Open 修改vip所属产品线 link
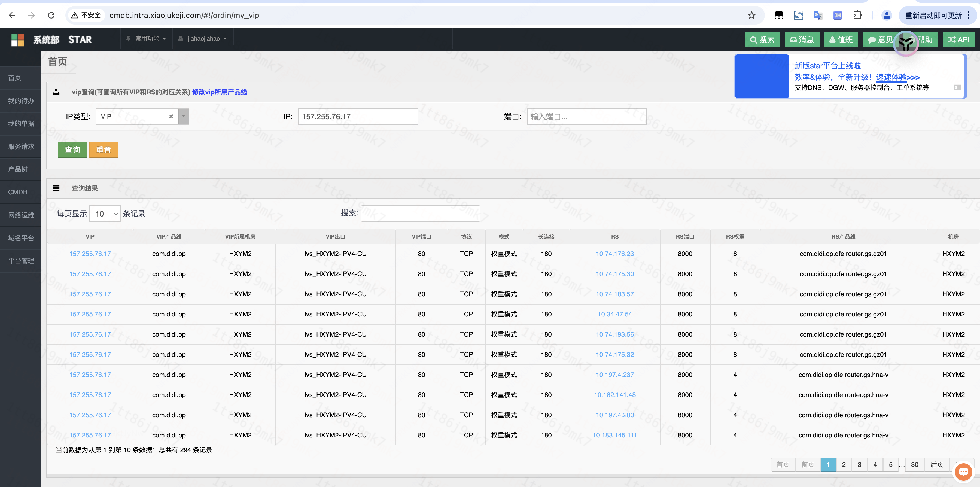Image resolution: width=980 pixels, height=487 pixels. pos(220,92)
